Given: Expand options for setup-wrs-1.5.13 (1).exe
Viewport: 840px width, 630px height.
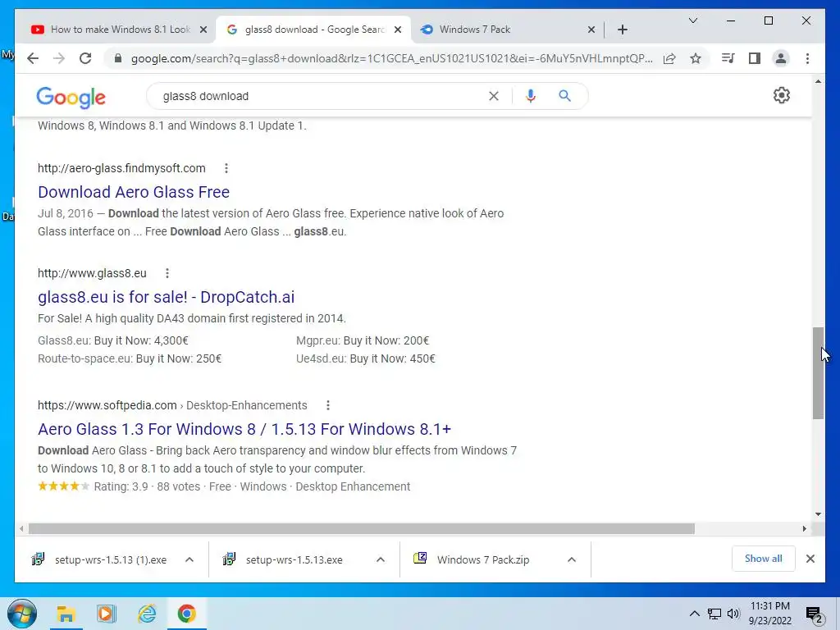Looking at the screenshot, I should [x=189, y=559].
